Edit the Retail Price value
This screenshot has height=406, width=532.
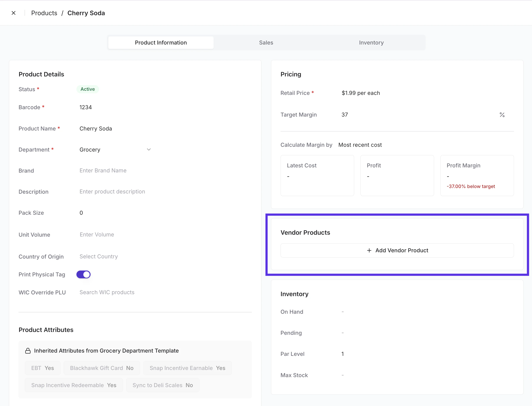coord(360,93)
